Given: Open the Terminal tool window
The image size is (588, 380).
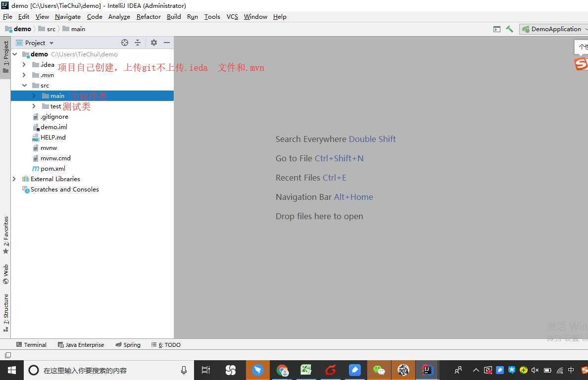Looking at the screenshot, I should (32, 344).
